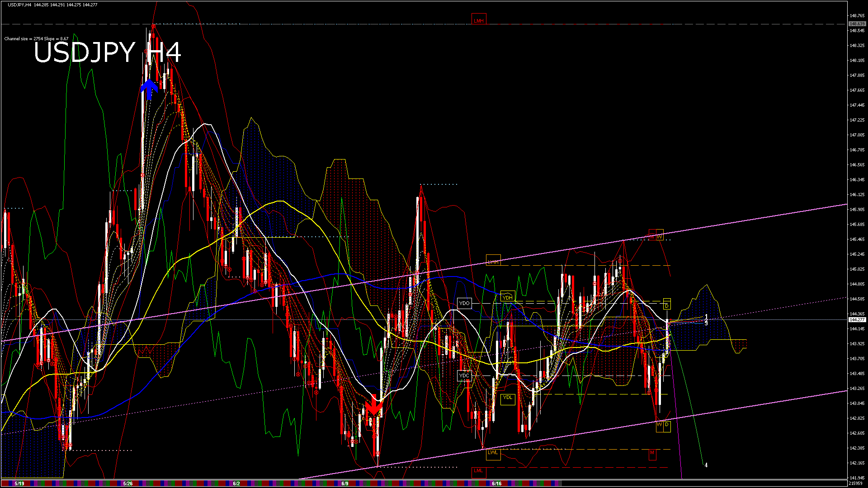868x488 pixels.
Task: Click the 147.005 price on price scale
Action: tap(857, 135)
